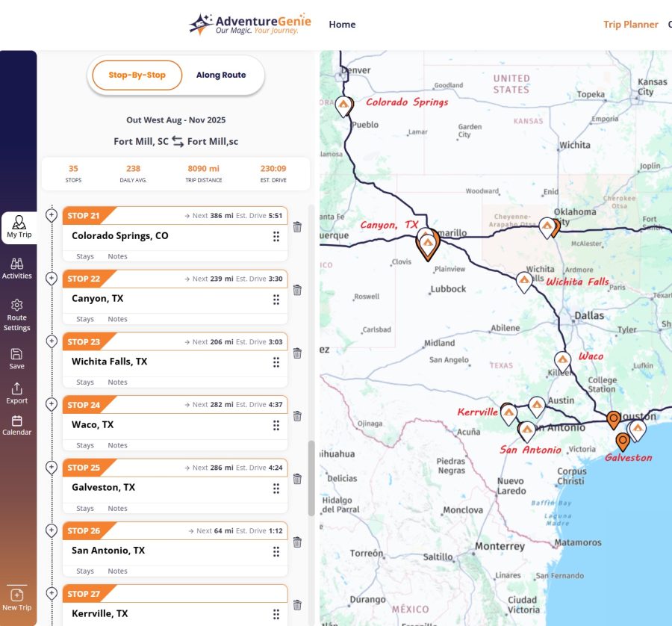The image size is (672, 626).
Task: Switch to Along Route view
Action: point(221,75)
